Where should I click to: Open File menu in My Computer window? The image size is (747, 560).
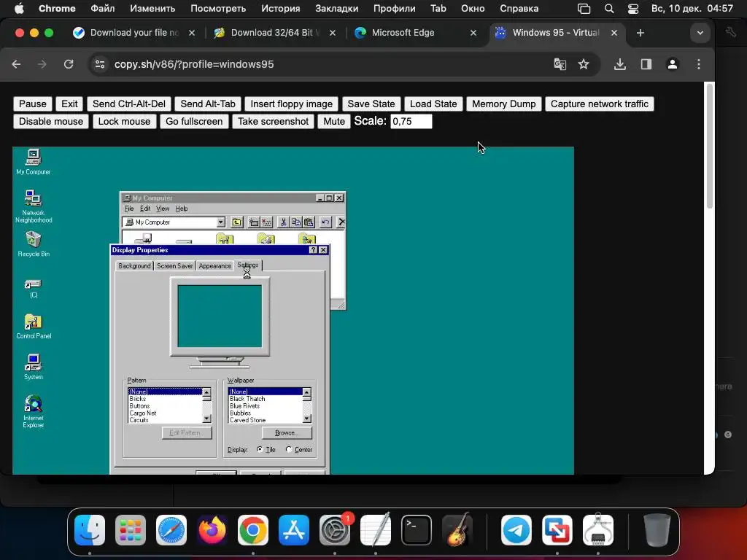pyautogui.click(x=129, y=209)
